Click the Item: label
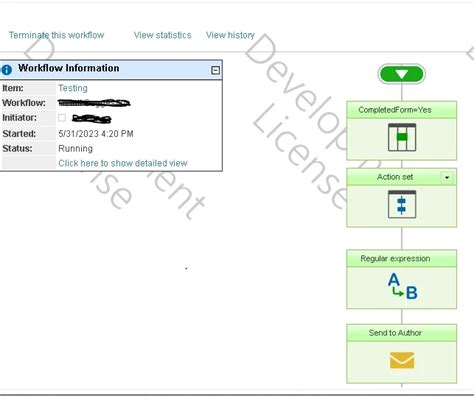 (13, 88)
